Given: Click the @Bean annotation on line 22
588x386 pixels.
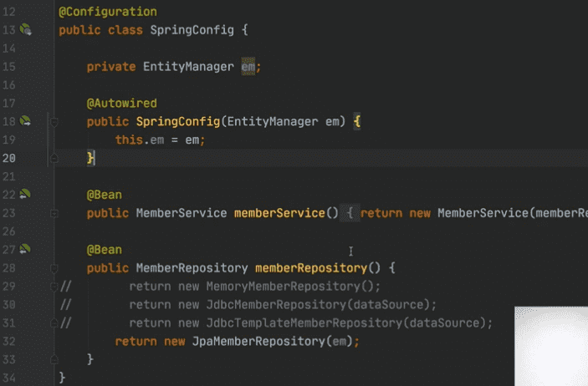Looking at the screenshot, I should [105, 195].
